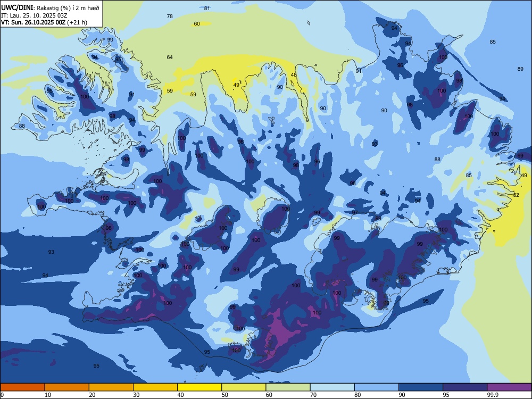532x399 pixels.
Task: Click the bright yellow 40–50 legend swatch
Action: coord(199,387)
